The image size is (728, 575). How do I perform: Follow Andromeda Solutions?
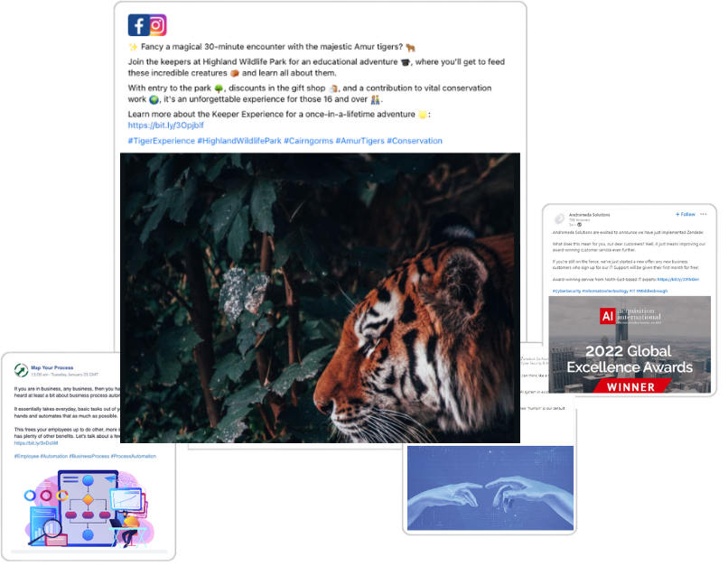tap(686, 215)
